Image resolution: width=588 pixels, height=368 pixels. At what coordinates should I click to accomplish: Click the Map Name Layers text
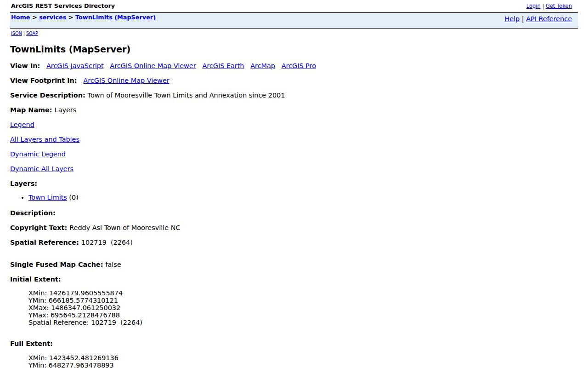pos(65,110)
